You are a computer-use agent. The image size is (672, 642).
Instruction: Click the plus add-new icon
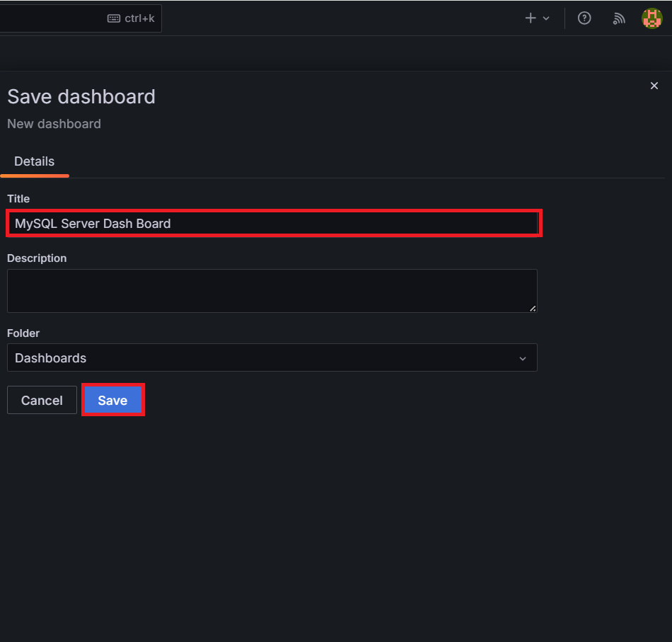point(531,18)
